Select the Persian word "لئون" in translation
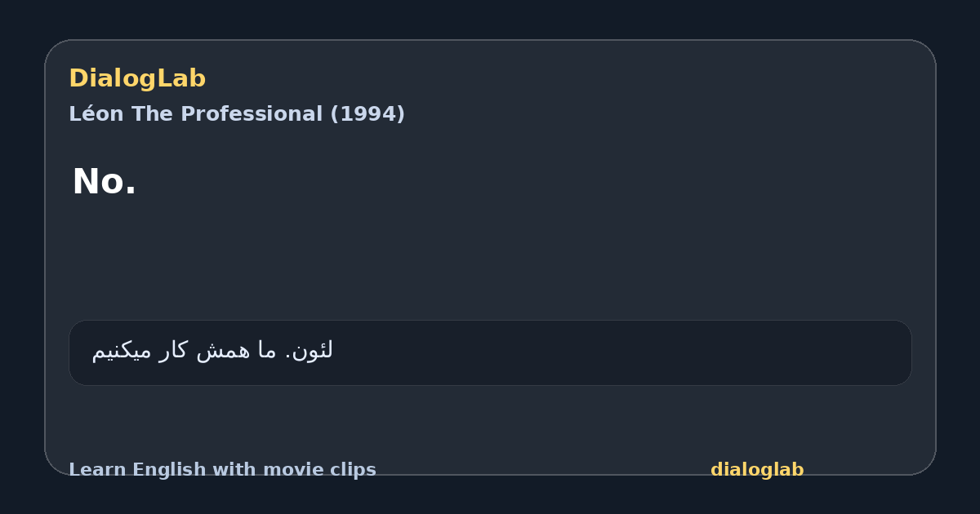Screen dimensions: 980x514 [312, 351]
